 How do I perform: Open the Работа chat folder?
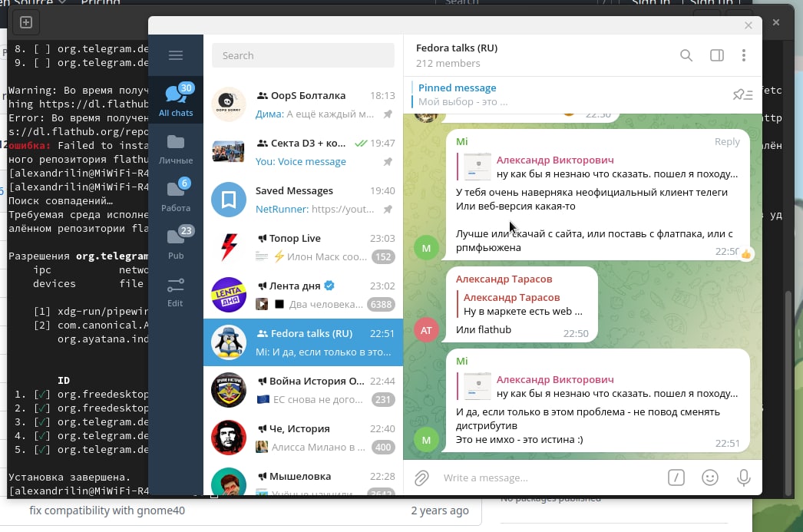click(x=176, y=196)
